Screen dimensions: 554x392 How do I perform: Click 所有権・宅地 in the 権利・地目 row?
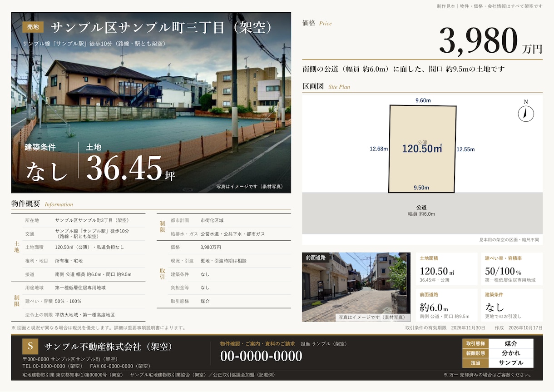[69, 261]
